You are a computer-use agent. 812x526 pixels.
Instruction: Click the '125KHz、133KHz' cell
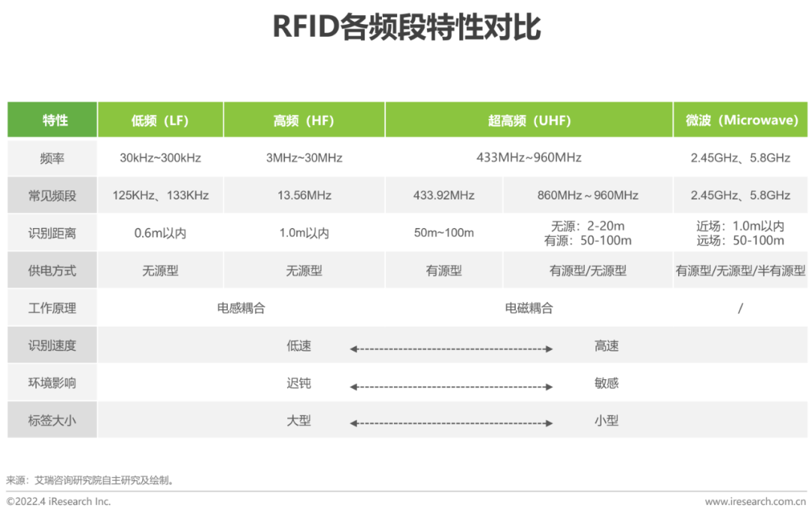161,196
